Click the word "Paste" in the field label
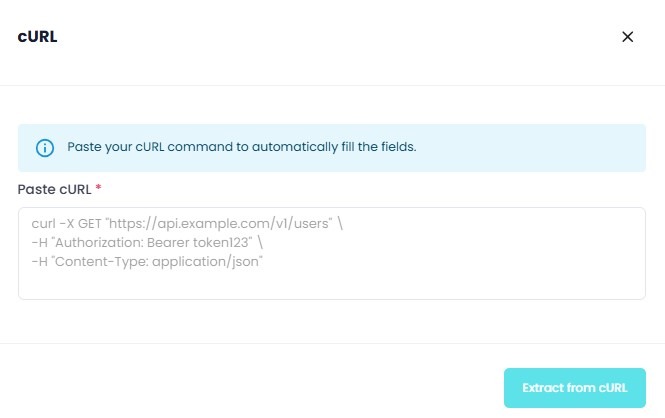 click(35, 188)
